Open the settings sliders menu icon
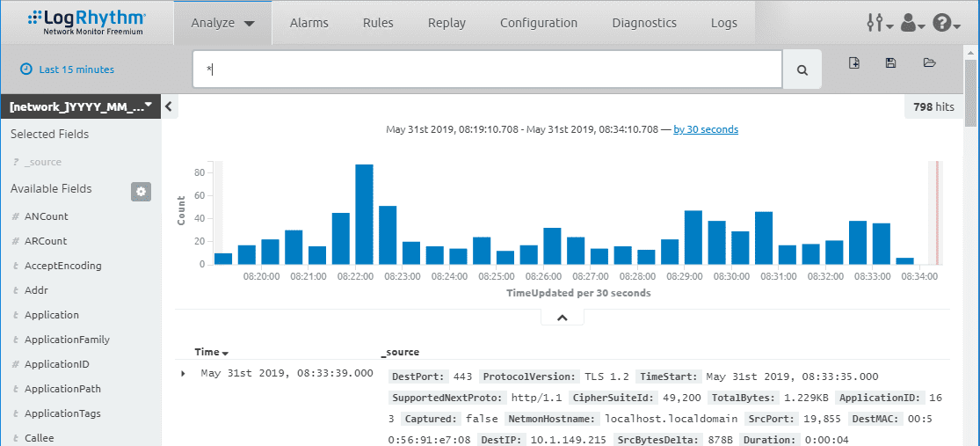Viewport: 980px width, 446px height. pos(880,24)
